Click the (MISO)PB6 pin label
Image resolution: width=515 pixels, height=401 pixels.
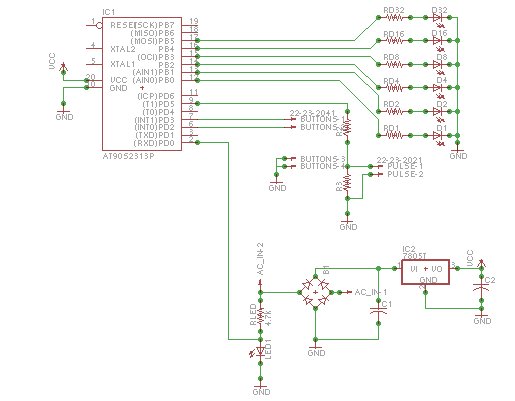point(152,33)
